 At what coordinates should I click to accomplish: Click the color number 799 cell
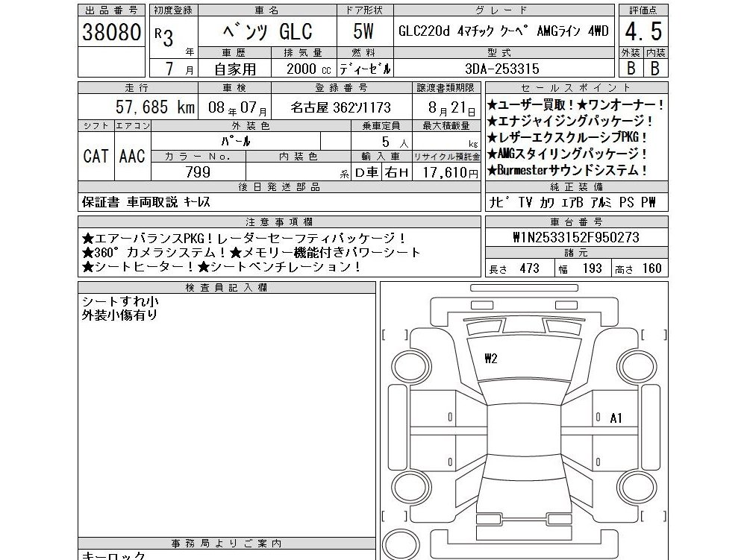(x=199, y=172)
